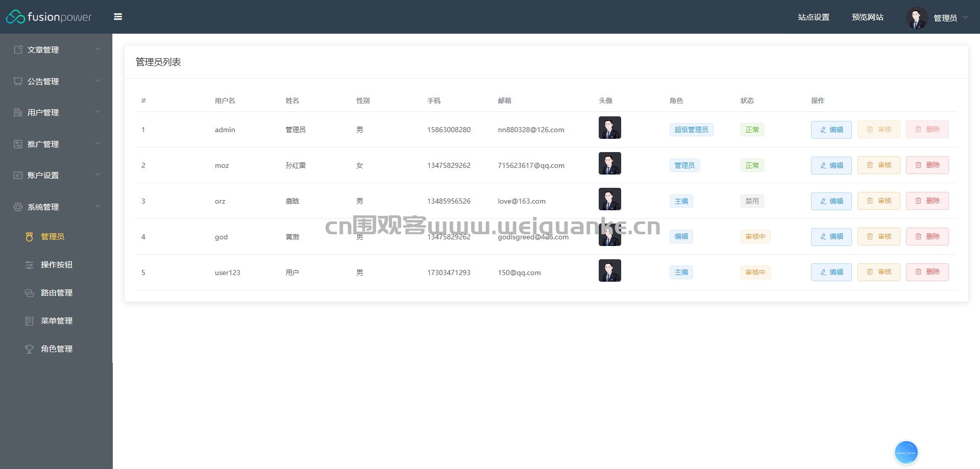Click 审核 button for god row
The width and height of the screenshot is (980, 469).
(x=879, y=237)
